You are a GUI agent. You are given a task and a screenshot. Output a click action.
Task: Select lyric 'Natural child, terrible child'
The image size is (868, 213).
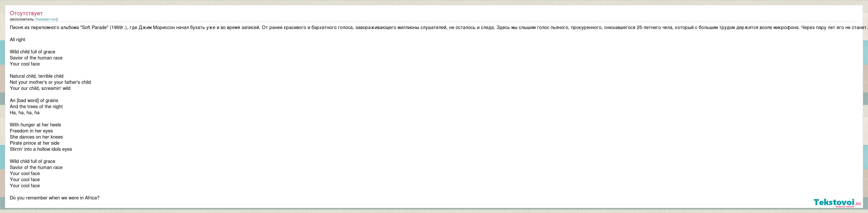(37, 76)
